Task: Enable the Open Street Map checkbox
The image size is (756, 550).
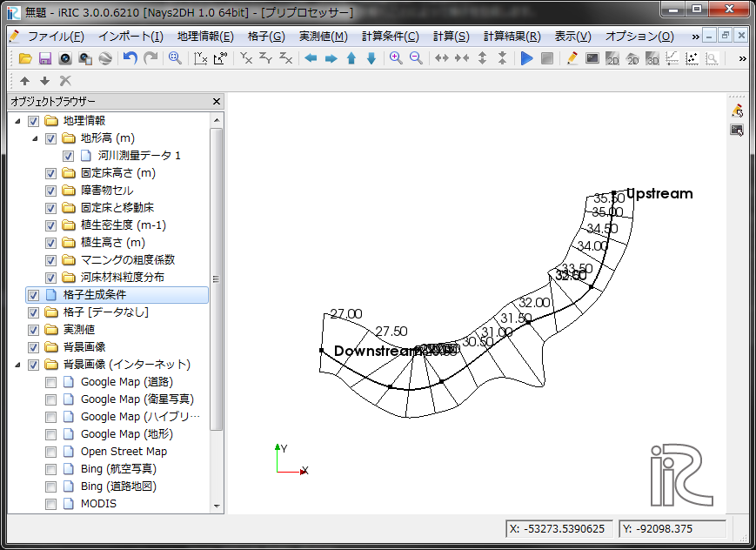Action: (50, 452)
